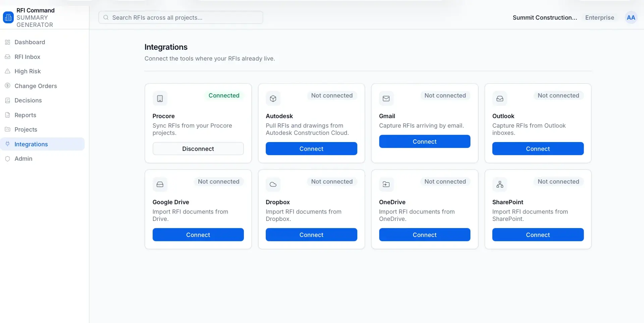This screenshot has width=644, height=323.
Task: Click the RFI Inbox tray icon
Action: tap(7, 57)
